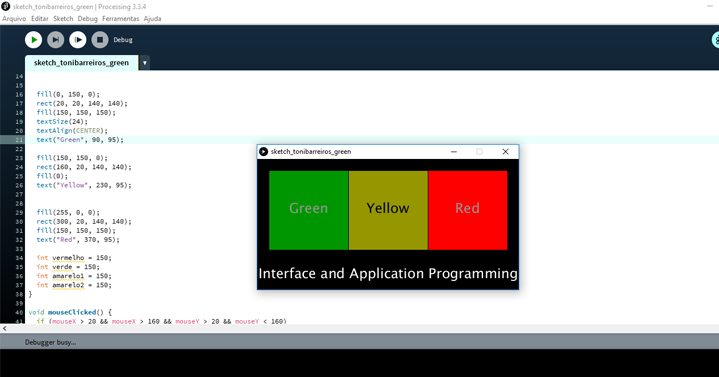Open the Ajuda menu

pyautogui.click(x=152, y=19)
